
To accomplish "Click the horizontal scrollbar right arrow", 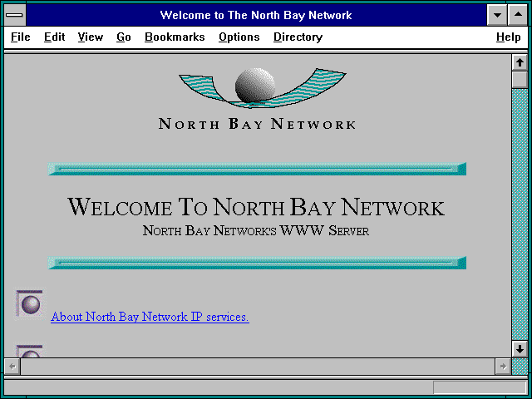I will pos(503,367).
